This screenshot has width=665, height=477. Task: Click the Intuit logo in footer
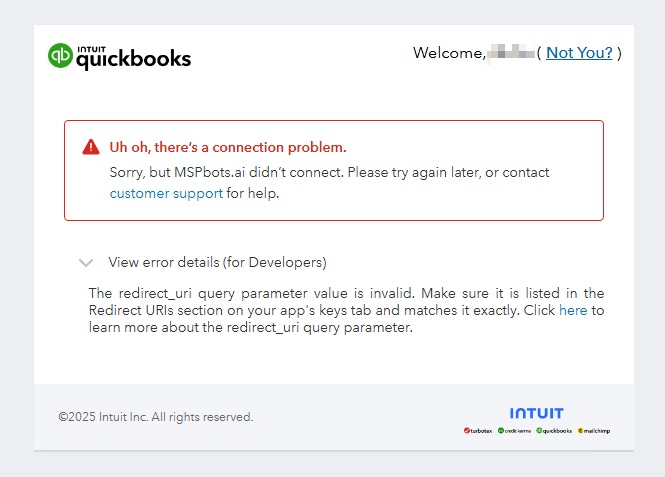tap(536, 413)
